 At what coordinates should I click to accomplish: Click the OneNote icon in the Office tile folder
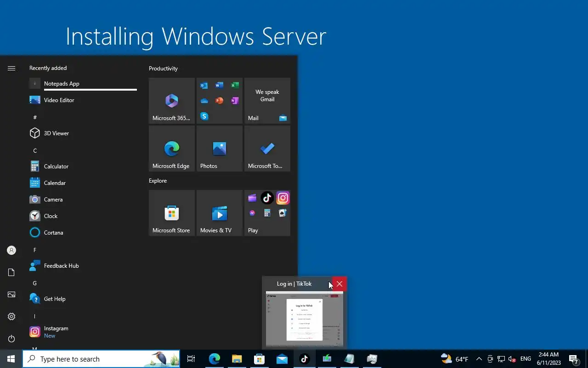235,101
